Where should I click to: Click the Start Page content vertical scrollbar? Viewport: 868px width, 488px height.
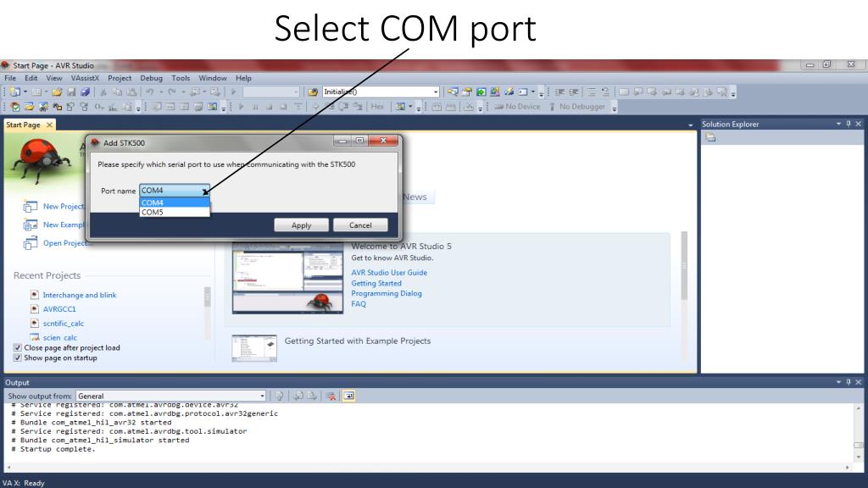pyautogui.click(x=684, y=296)
